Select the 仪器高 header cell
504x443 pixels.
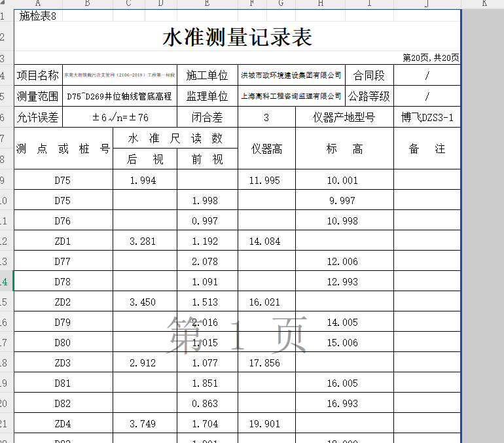click(266, 149)
